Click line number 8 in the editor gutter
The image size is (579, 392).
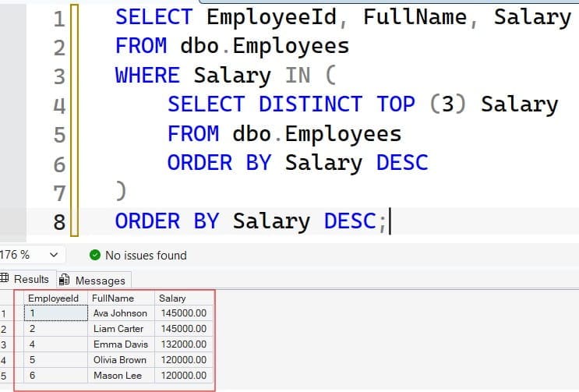tap(59, 222)
